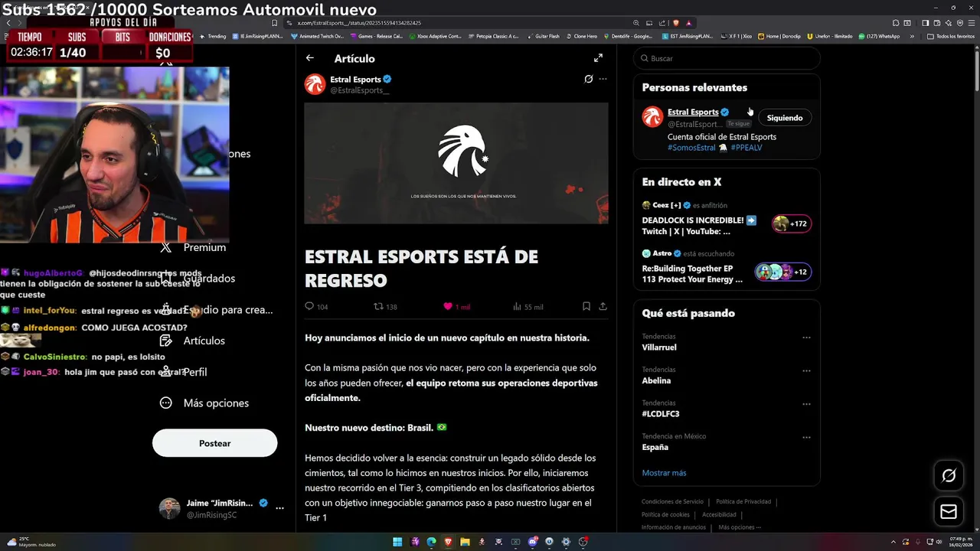Toggle the like heart showing 1 mil

tap(448, 306)
